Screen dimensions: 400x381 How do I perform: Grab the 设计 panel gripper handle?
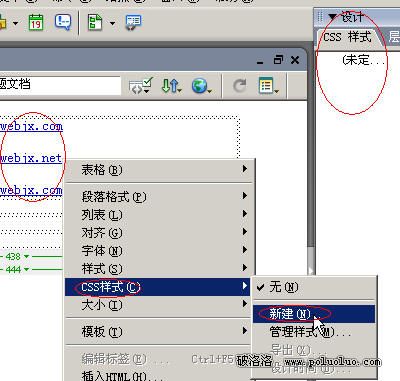click(x=320, y=16)
